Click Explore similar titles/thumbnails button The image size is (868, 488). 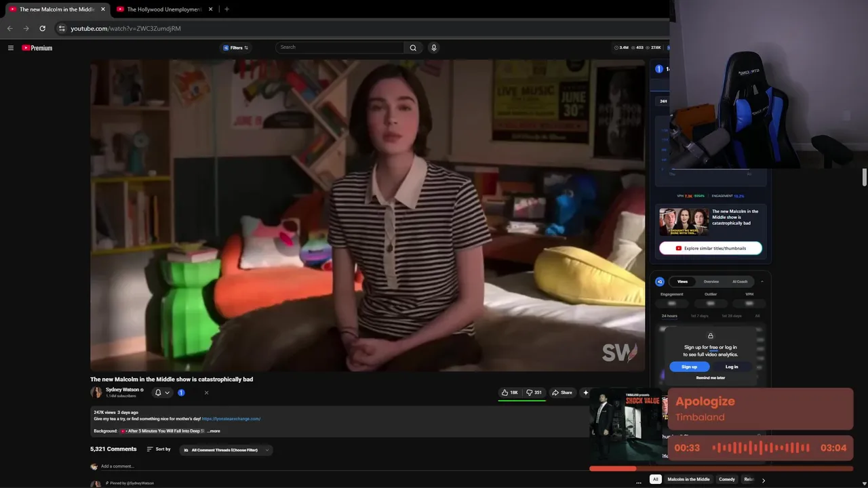pyautogui.click(x=711, y=248)
